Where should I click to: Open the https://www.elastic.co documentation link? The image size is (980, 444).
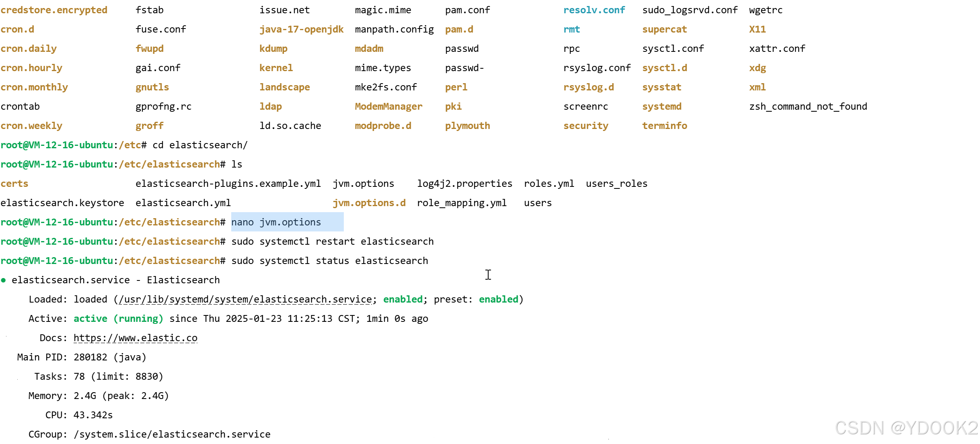click(x=135, y=338)
